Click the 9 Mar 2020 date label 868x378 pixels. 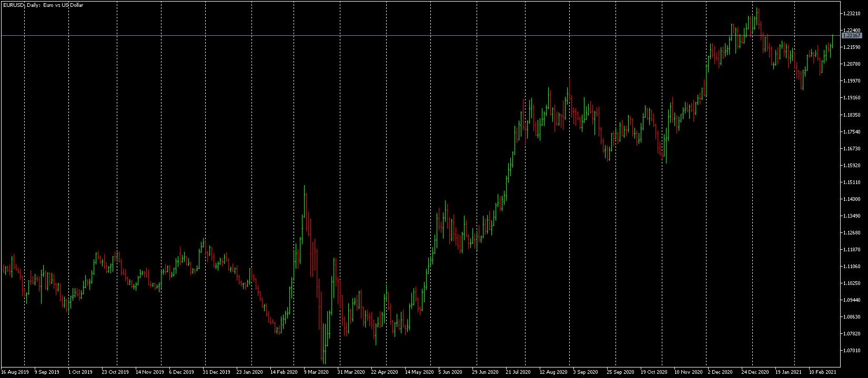[316, 372]
